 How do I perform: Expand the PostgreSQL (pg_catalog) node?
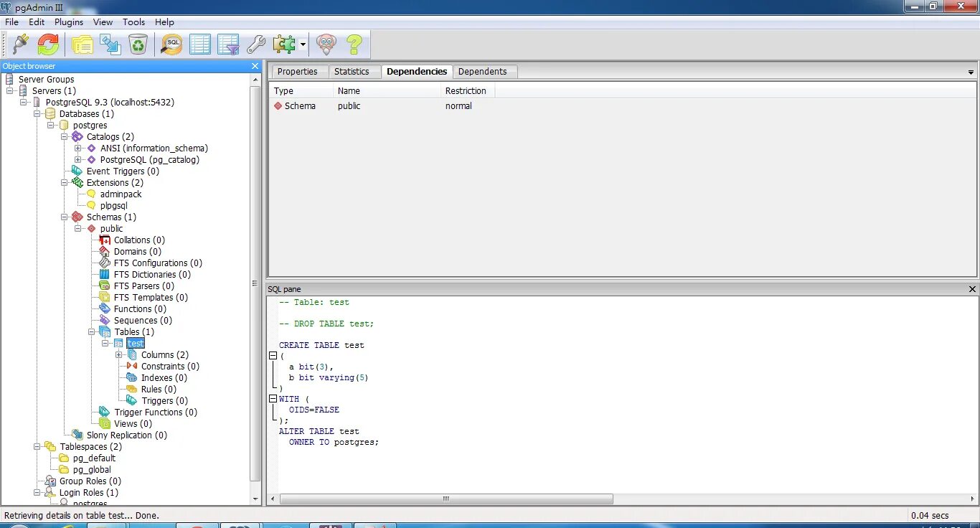[x=78, y=160]
